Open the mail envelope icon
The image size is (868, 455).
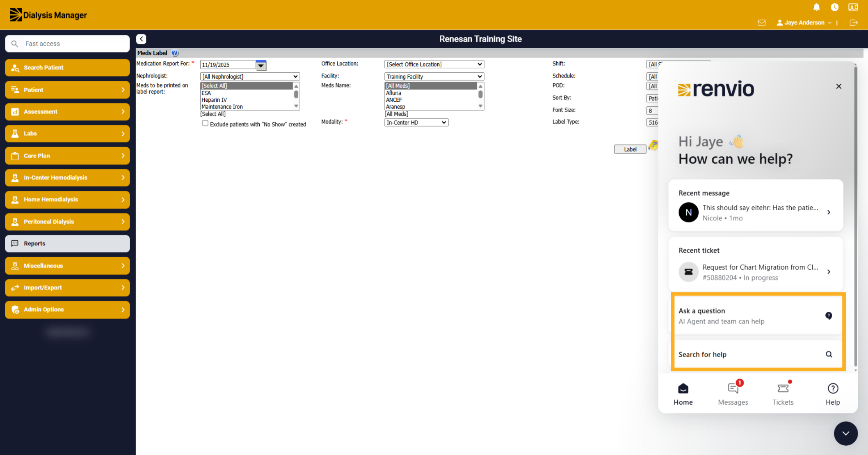point(762,23)
